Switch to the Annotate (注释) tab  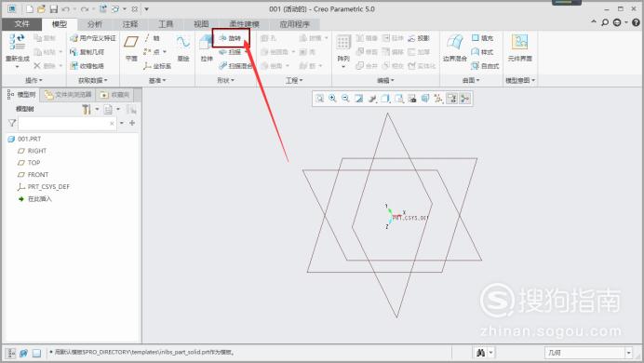pos(130,24)
